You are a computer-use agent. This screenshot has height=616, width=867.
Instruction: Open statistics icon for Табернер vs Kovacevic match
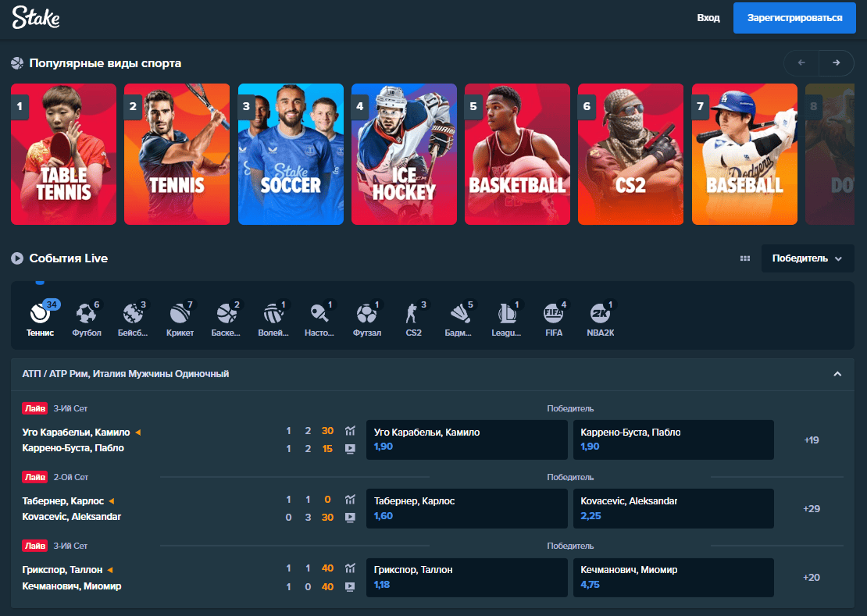[350, 500]
